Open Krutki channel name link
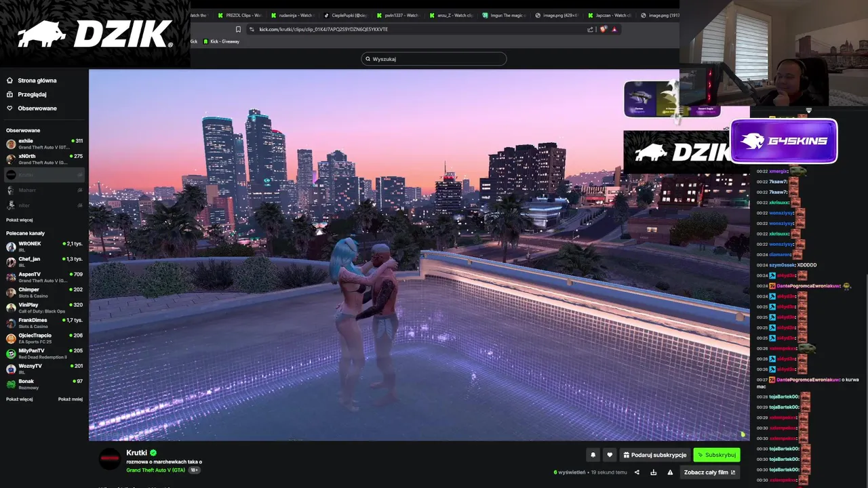The height and width of the screenshot is (488, 868). 136,453
